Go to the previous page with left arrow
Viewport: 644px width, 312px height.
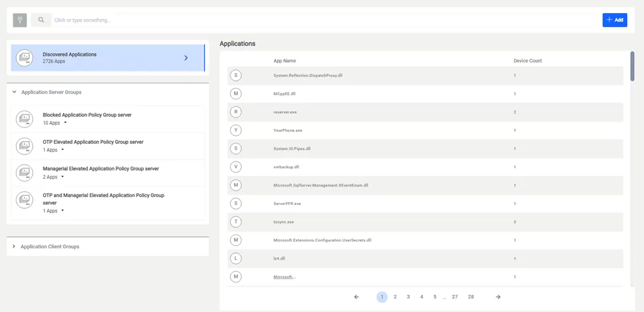(x=356, y=297)
